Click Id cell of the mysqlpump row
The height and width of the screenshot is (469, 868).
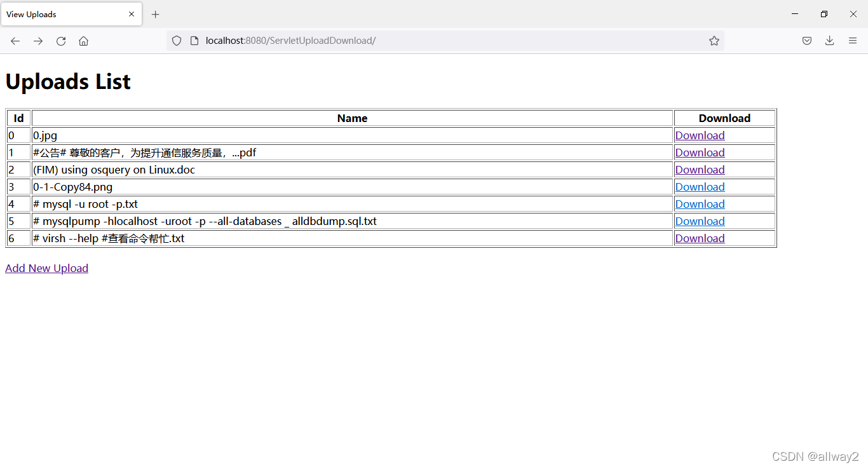(x=19, y=221)
